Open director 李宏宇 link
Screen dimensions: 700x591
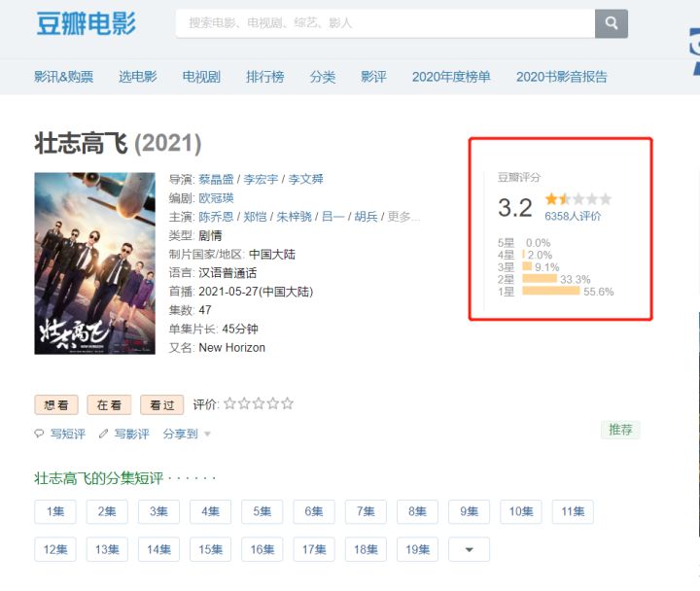pos(261,180)
